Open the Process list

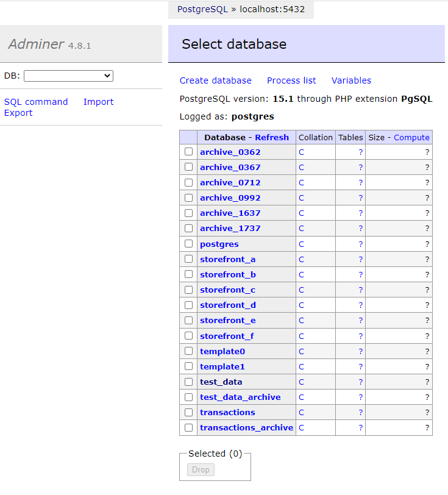coord(291,80)
